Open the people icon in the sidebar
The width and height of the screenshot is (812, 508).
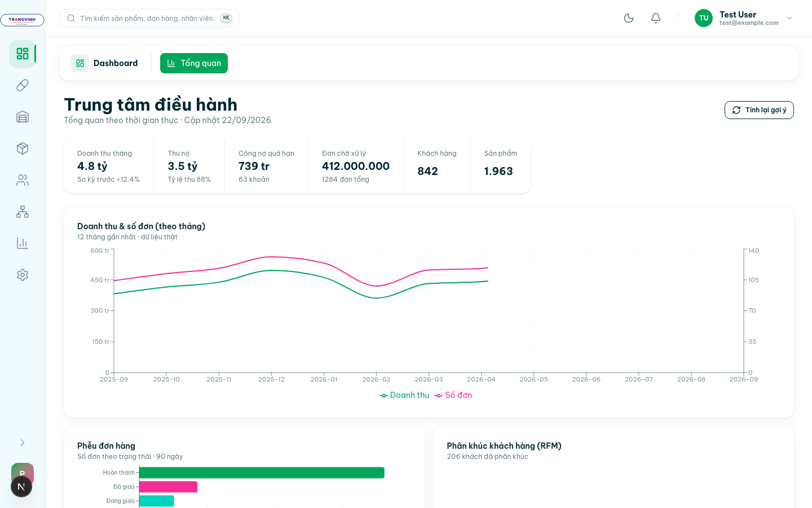tap(23, 180)
